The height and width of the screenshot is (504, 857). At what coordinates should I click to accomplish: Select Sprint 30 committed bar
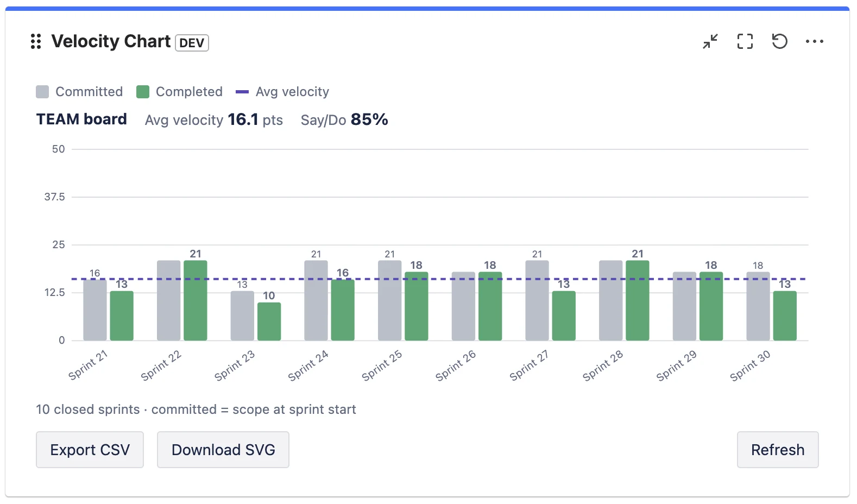tap(758, 306)
